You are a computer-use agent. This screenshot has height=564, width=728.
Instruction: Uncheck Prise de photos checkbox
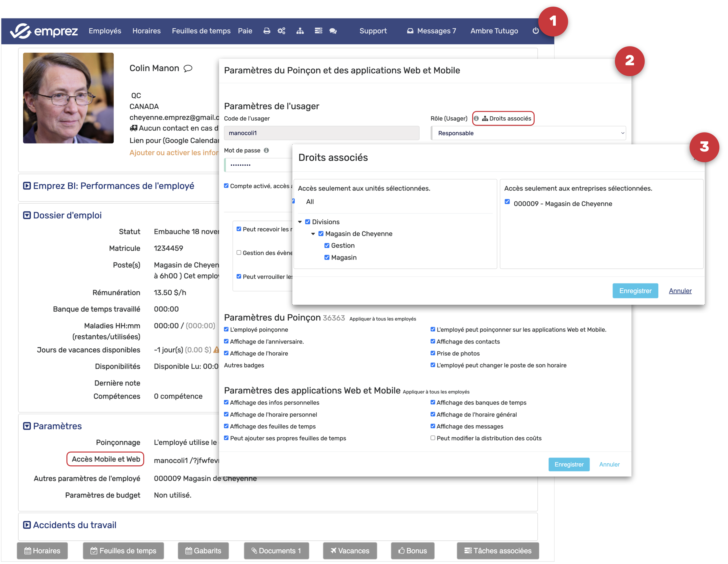(433, 353)
